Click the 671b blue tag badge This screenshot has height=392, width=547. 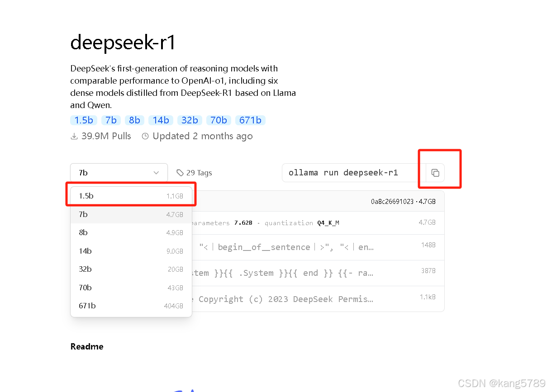(x=250, y=120)
